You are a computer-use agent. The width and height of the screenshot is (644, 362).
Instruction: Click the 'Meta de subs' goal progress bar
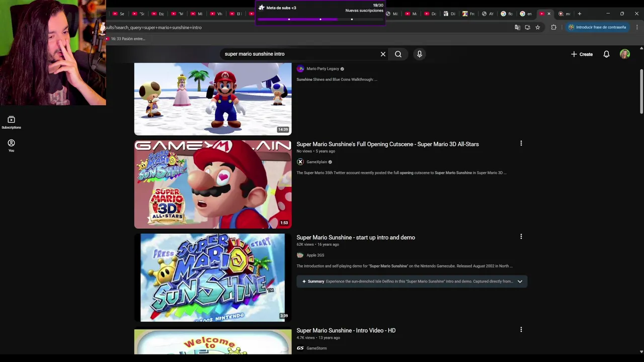coord(320,19)
